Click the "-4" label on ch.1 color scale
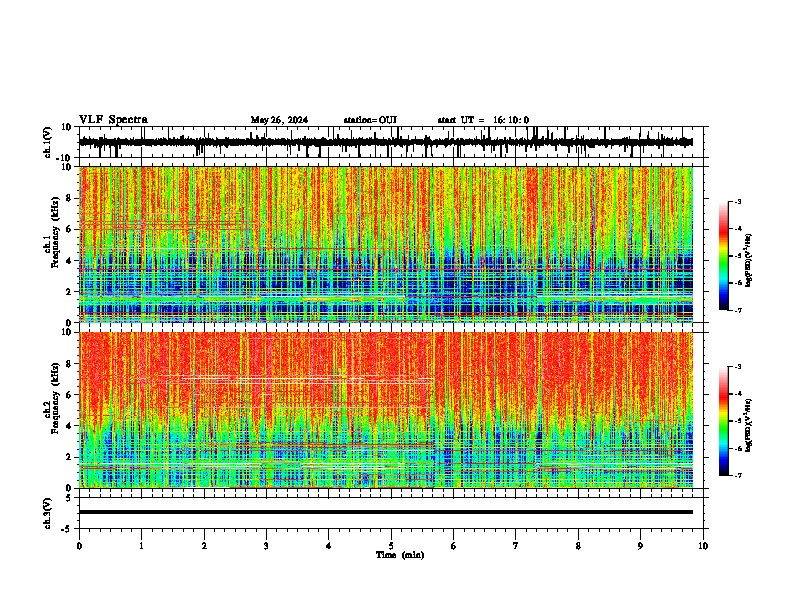The height and width of the screenshot is (612, 792). [738, 229]
